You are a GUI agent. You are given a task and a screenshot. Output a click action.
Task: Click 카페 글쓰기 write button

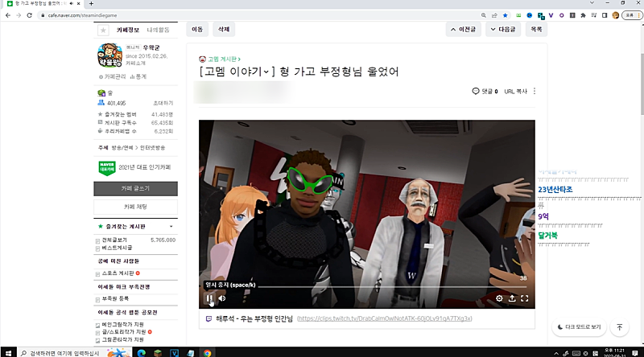(x=135, y=188)
